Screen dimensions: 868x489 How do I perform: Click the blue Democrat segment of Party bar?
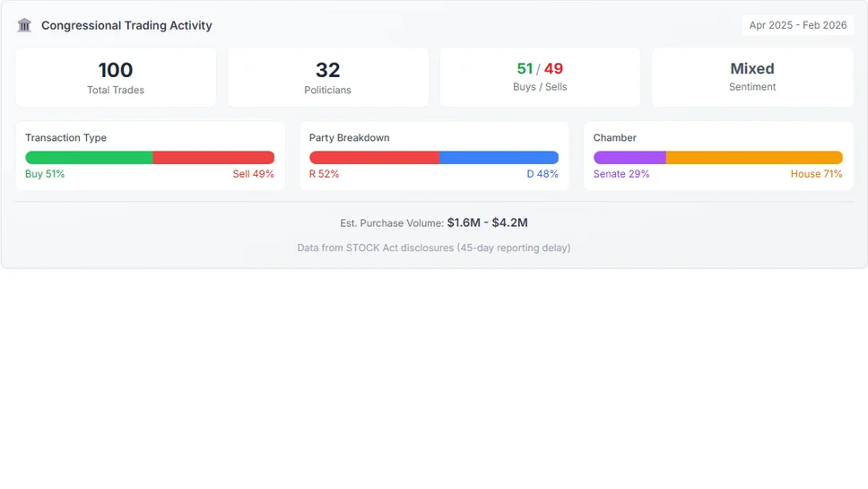coord(499,157)
